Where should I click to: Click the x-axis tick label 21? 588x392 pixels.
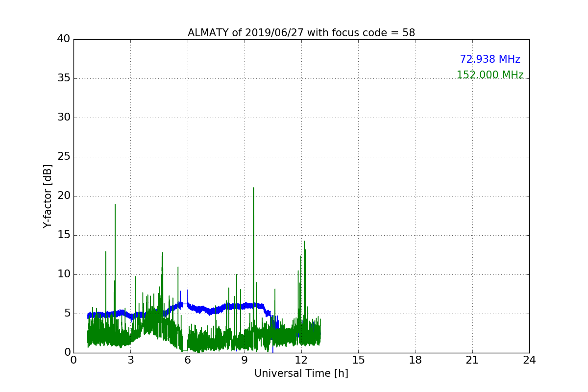coord(472,360)
